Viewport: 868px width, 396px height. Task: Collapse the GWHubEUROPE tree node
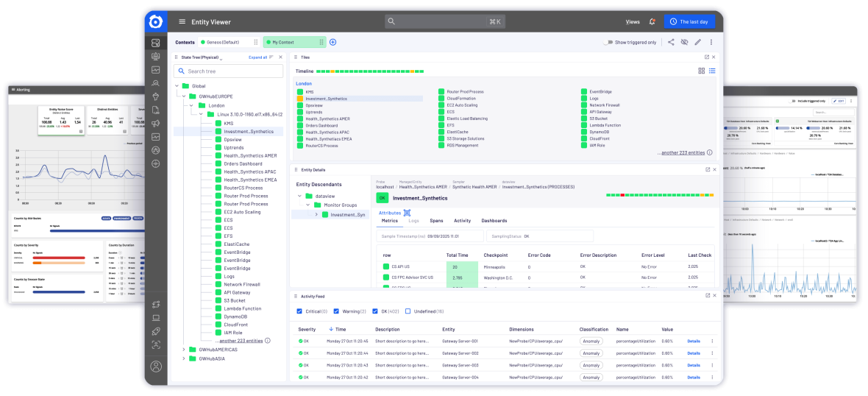[185, 96]
